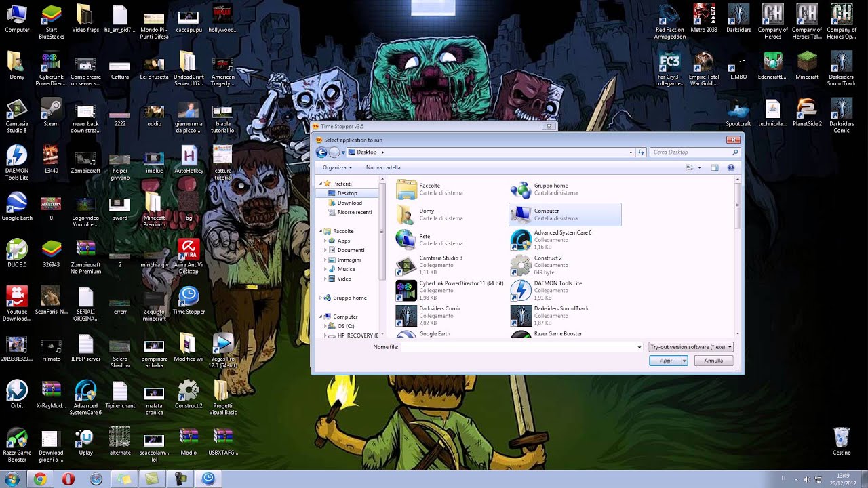Click the refresh button beside address bar
The width and height of the screenshot is (868, 488).
pos(641,152)
